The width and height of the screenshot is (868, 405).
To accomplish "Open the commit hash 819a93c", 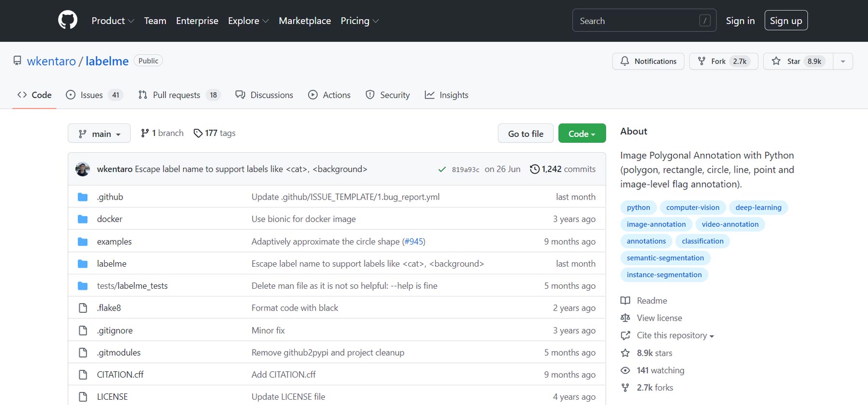I will 465,170.
